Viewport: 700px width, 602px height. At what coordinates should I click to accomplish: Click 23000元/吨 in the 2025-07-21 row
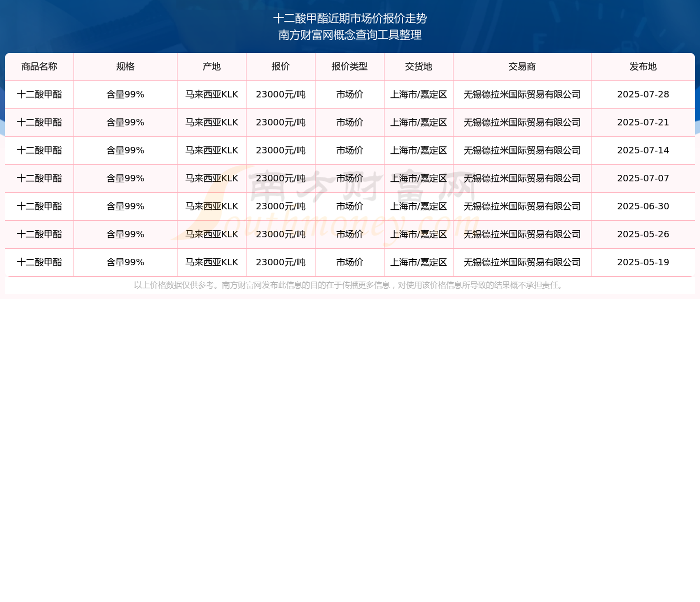[x=280, y=122]
